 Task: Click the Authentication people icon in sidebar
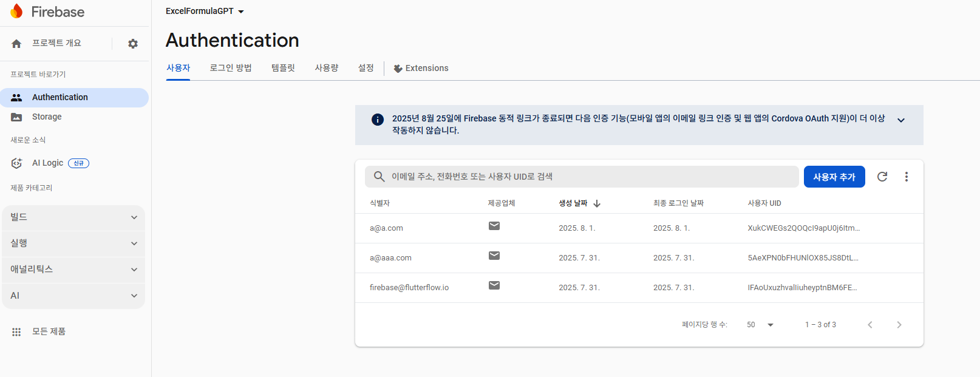(16, 98)
